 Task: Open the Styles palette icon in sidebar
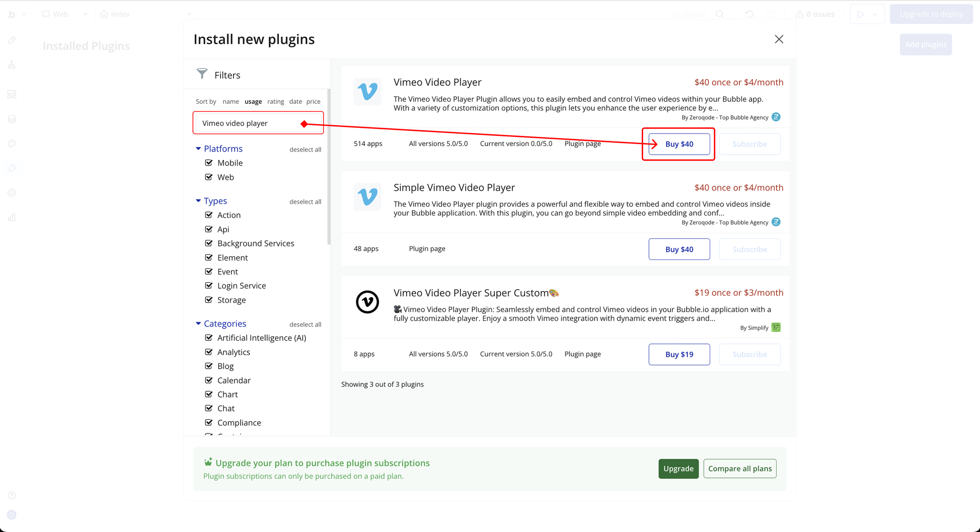pos(12,144)
